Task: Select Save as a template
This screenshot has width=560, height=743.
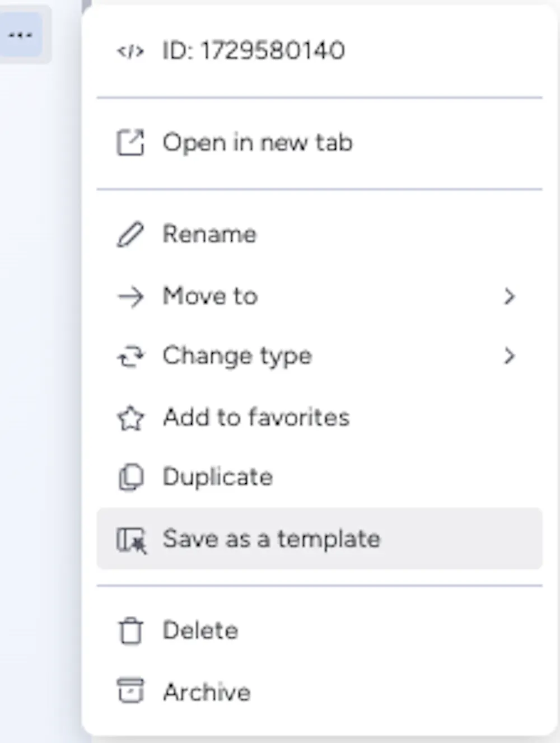Action: click(272, 539)
